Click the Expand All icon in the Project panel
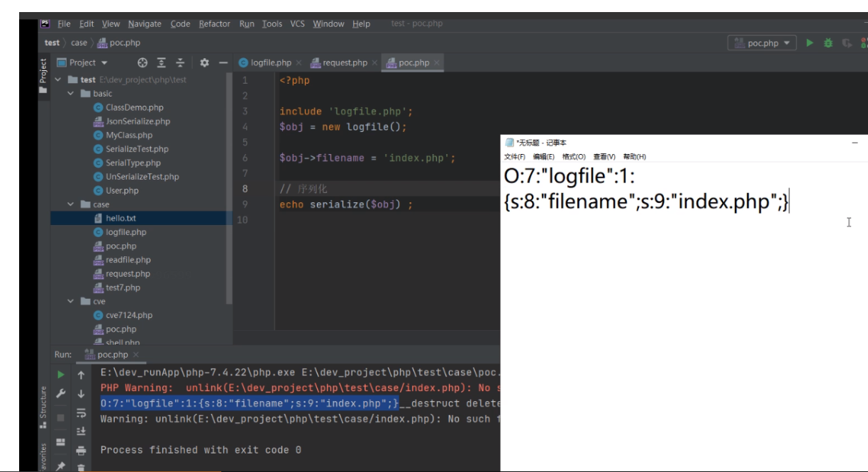Image resolution: width=868 pixels, height=472 pixels. (x=161, y=62)
